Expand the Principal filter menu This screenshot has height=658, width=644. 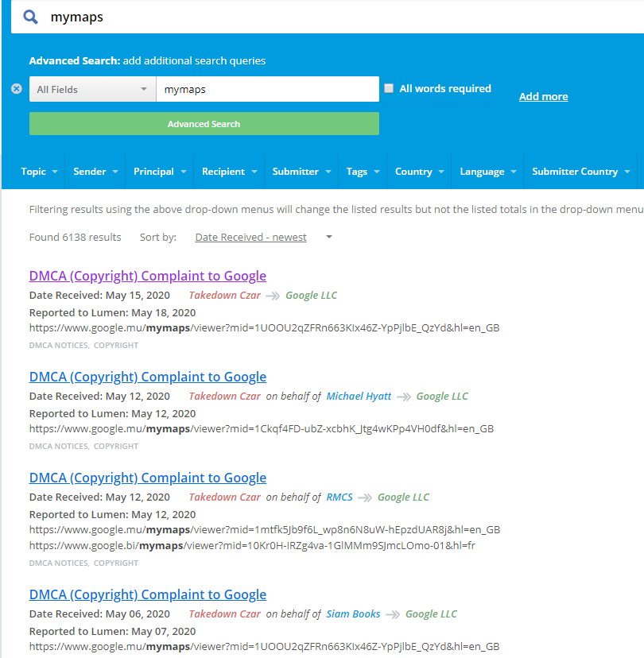tap(160, 172)
